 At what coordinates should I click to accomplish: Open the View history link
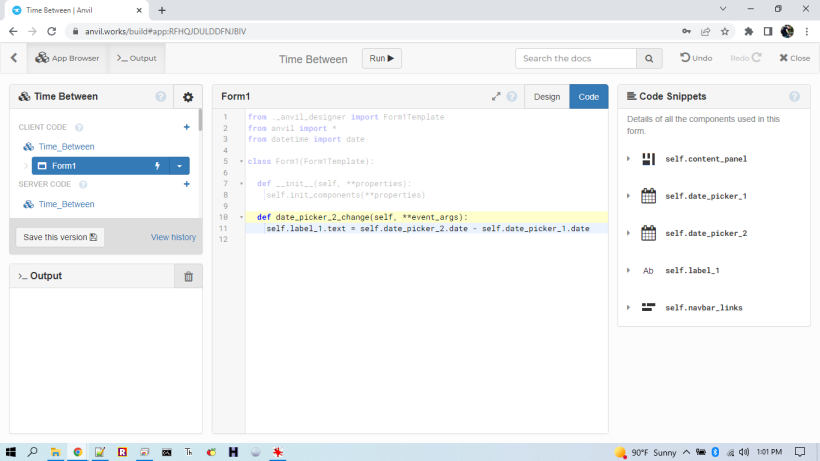[x=173, y=237]
